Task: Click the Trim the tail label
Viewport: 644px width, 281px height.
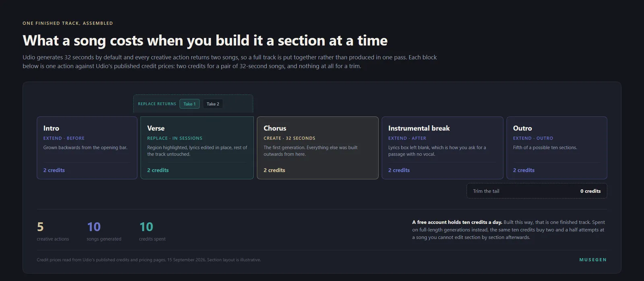Action: point(486,191)
